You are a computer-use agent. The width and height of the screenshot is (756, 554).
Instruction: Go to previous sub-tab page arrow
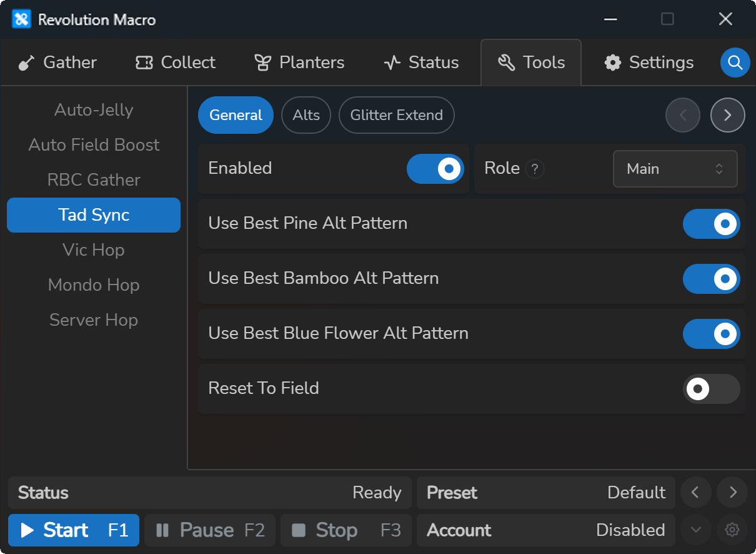click(x=683, y=115)
